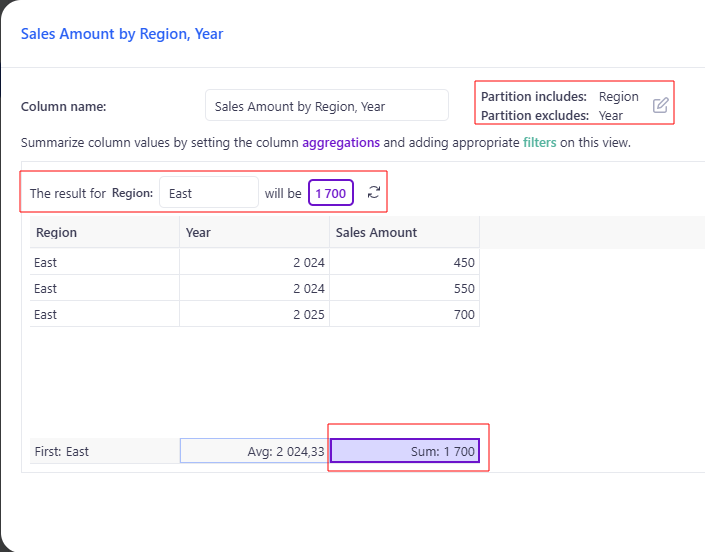Select the Region column header
Screen dimensions: 705x552
(104, 233)
